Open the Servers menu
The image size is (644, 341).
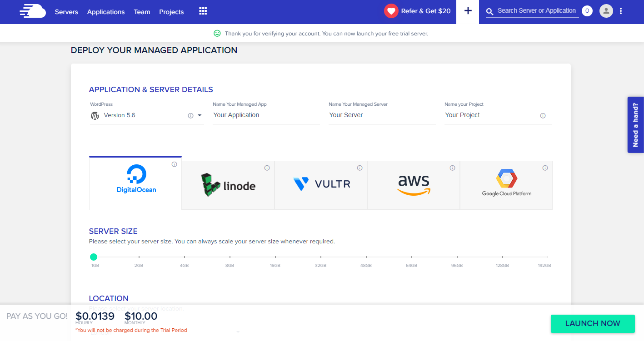click(x=66, y=12)
